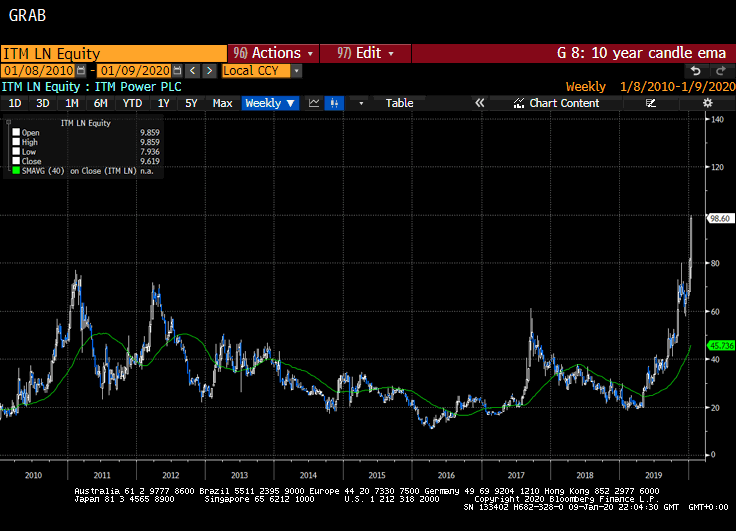Select the Max range tab
736x531 pixels.
click(222, 103)
